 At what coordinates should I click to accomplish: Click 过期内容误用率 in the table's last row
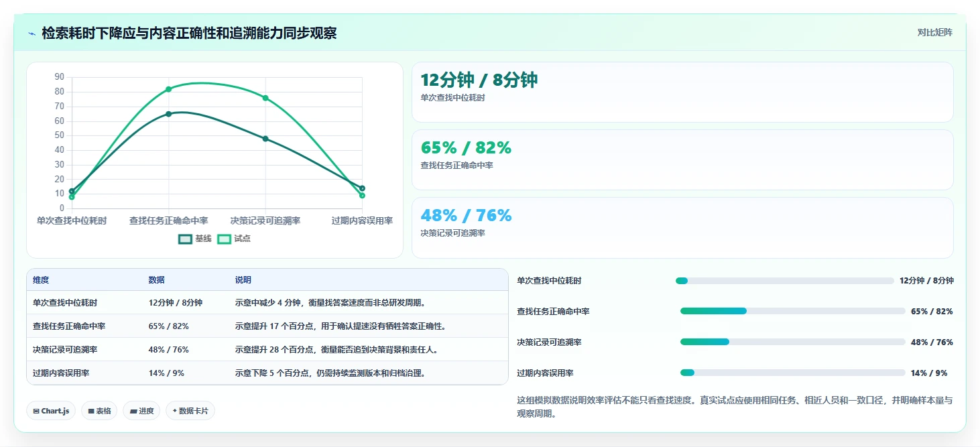tap(61, 373)
